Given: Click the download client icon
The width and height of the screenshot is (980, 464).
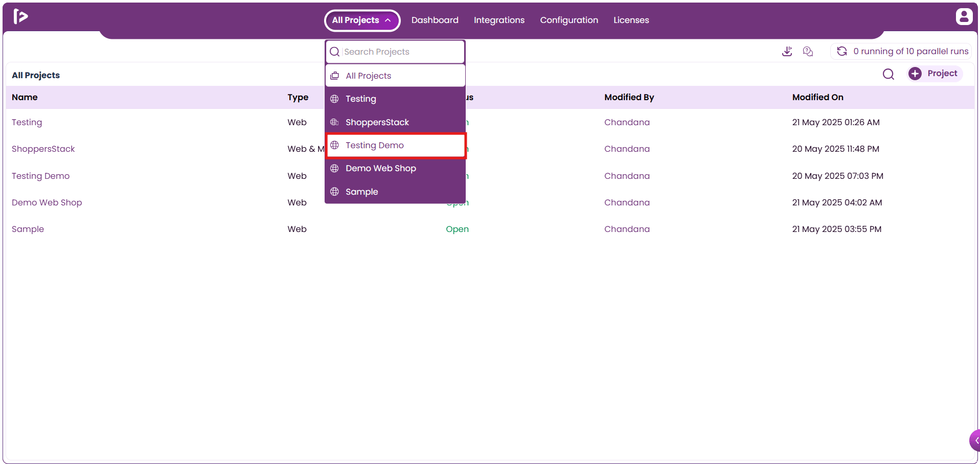Looking at the screenshot, I should [787, 51].
